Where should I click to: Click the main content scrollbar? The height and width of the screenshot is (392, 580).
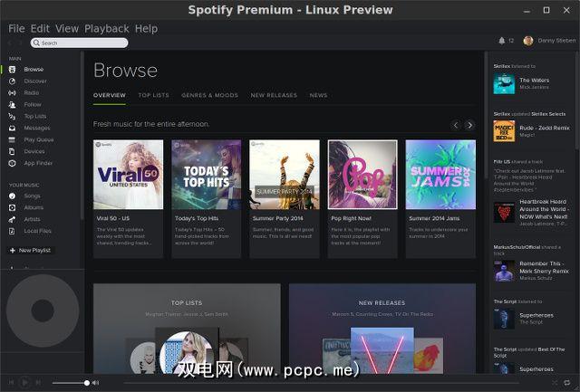point(486,115)
